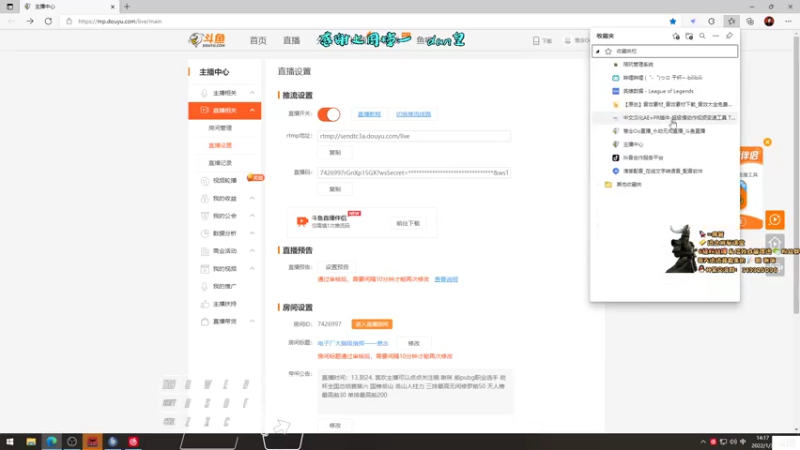Click 前往下载 for 斗鱼直播伴侣
This screenshot has height=450, width=800.
coord(408,223)
